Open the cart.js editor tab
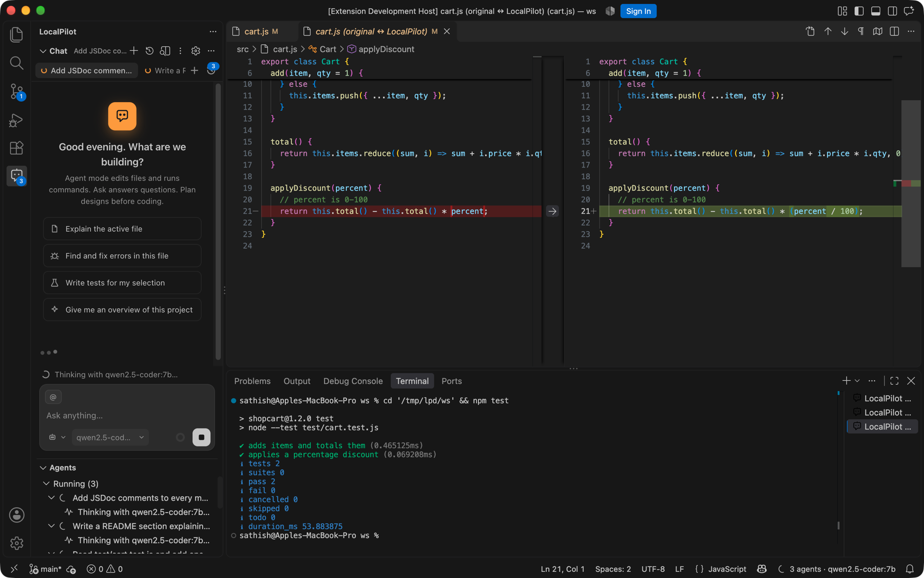Viewport: 924px width, 578px height. point(261,31)
